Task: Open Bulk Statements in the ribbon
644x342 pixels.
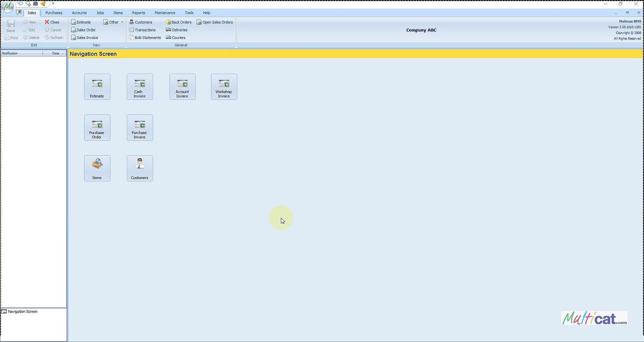Action: pyautogui.click(x=145, y=38)
